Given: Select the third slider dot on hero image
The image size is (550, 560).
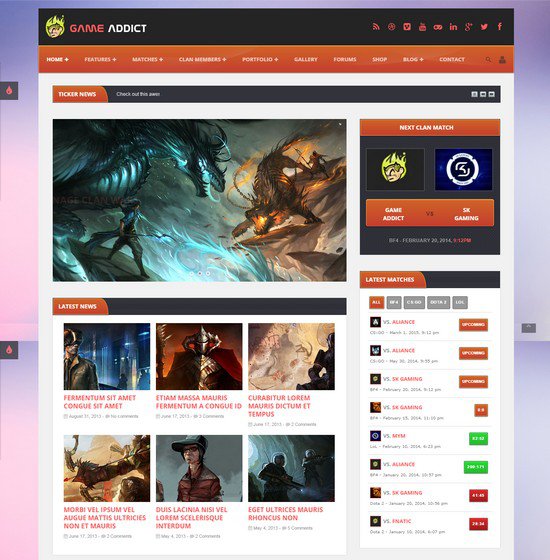Looking at the screenshot, I should (208, 274).
